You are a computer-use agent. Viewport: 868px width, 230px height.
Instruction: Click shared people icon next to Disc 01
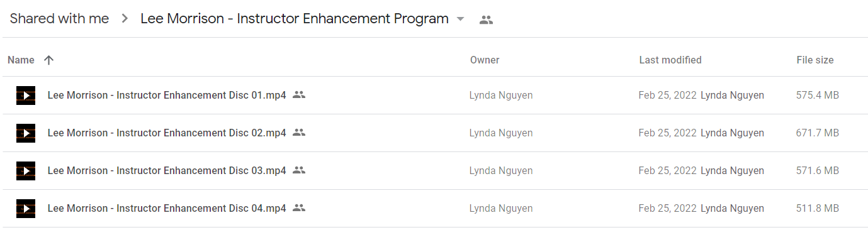tap(299, 95)
